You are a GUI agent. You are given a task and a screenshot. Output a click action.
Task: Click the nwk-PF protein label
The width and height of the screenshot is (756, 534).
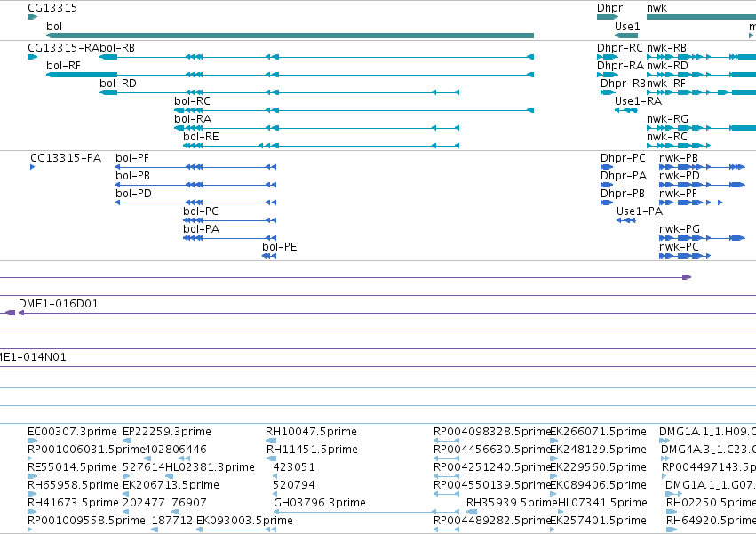click(x=678, y=194)
